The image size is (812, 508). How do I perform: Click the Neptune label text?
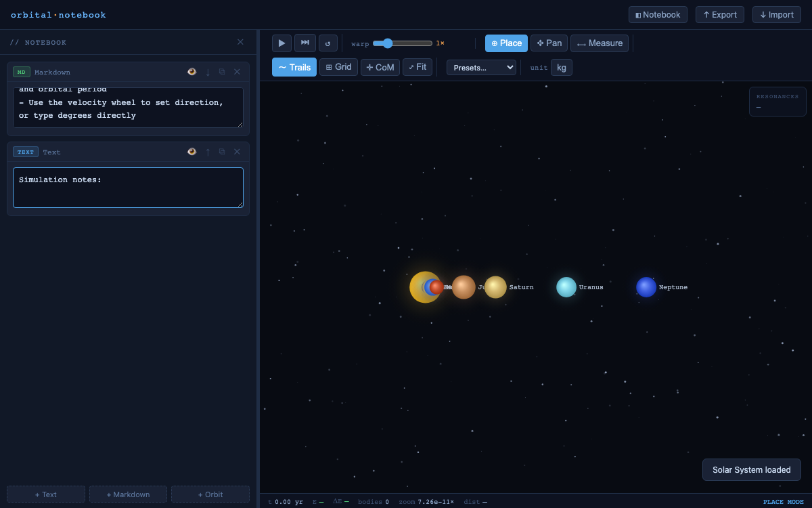point(673,287)
